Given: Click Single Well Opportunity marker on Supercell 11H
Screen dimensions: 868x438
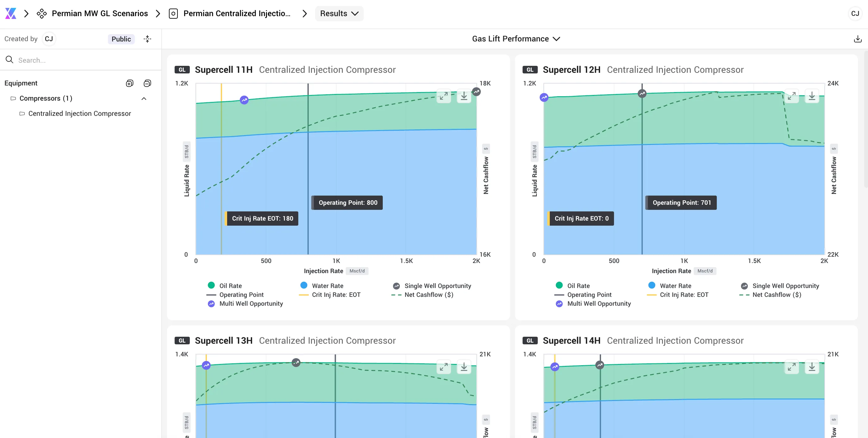Looking at the screenshot, I should click(x=476, y=92).
